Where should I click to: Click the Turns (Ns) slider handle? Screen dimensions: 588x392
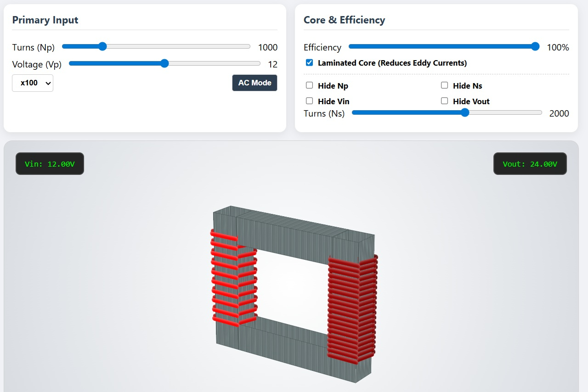[x=465, y=112]
